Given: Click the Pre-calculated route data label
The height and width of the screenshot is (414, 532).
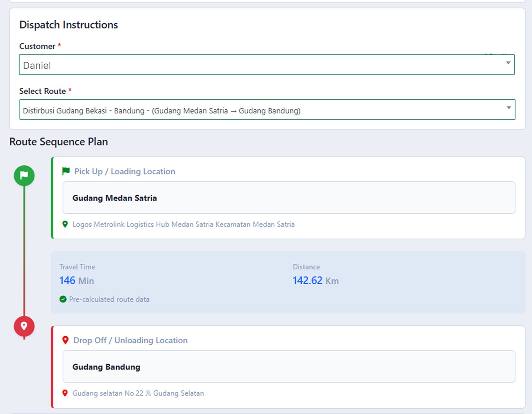Looking at the screenshot, I should 109,299.
